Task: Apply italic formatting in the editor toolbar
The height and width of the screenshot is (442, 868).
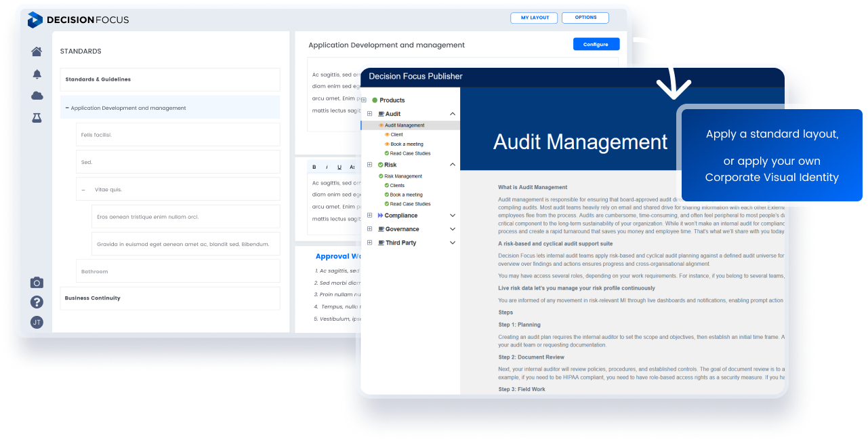Action: 327,167
